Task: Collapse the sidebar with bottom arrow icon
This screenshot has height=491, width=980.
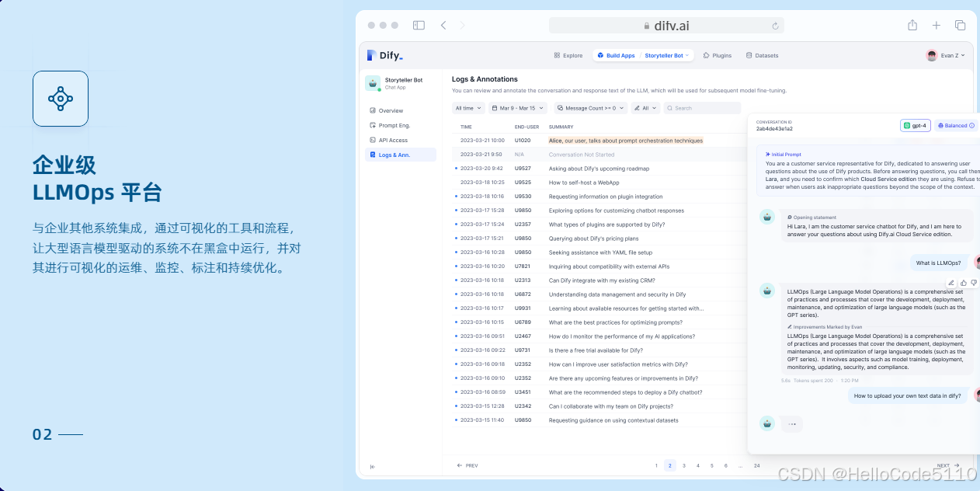Action: (x=373, y=466)
